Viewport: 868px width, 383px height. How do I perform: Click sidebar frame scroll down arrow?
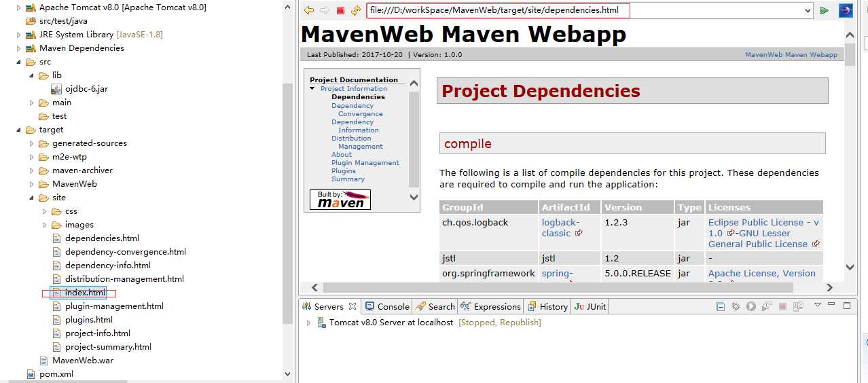point(414,197)
